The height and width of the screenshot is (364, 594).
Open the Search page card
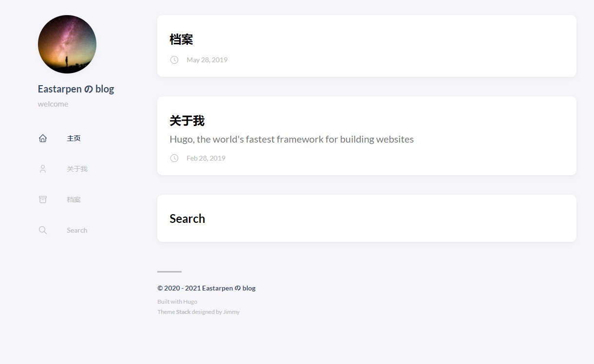187,218
